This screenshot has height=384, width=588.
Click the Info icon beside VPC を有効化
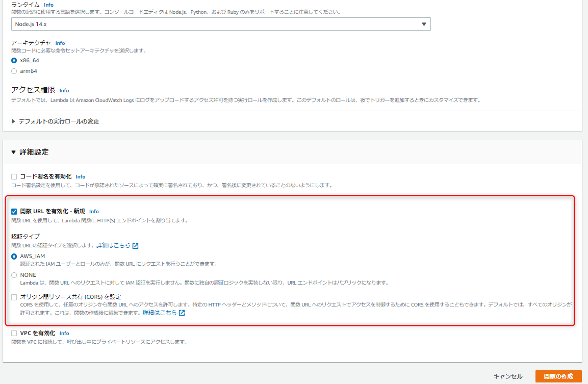[x=64, y=333]
